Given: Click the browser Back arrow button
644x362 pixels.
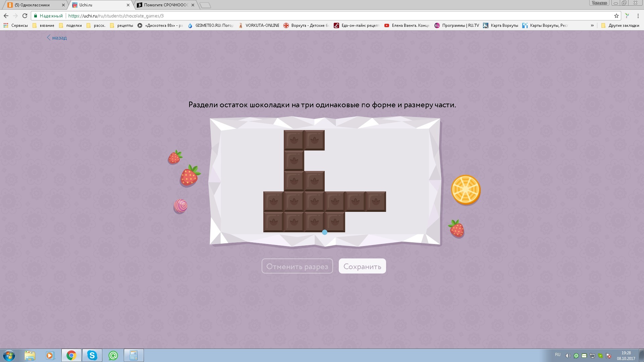Looking at the screenshot, I should (x=6, y=16).
